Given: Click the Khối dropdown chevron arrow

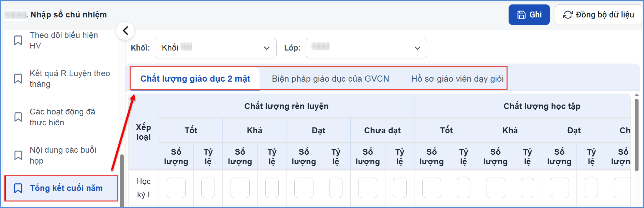Looking at the screenshot, I should (x=267, y=48).
